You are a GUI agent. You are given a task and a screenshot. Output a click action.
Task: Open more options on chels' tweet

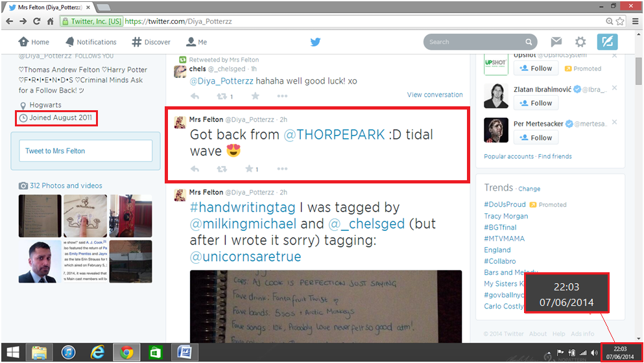(x=282, y=96)
